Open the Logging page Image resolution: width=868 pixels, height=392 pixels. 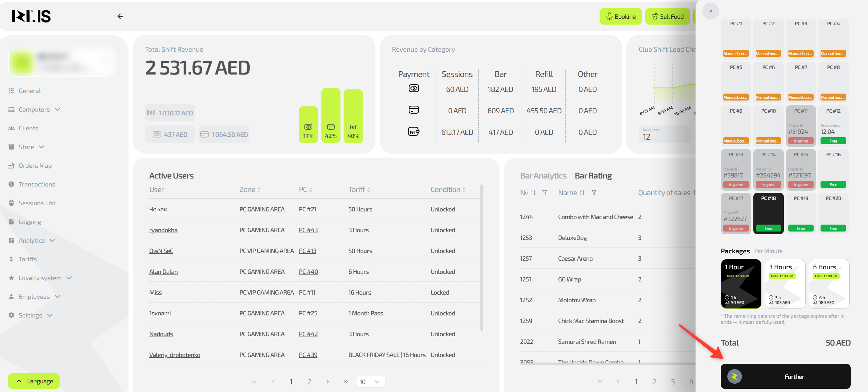coord(30,222)
